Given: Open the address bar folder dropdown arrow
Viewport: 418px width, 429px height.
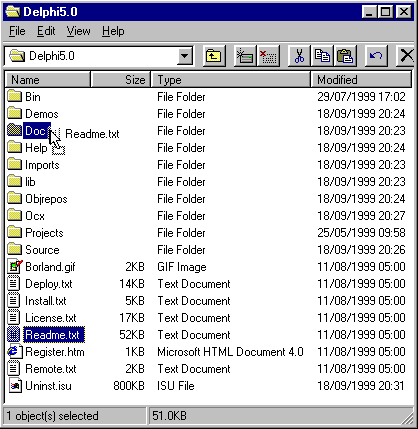Looking at the screenshot, I should (185, 56).
